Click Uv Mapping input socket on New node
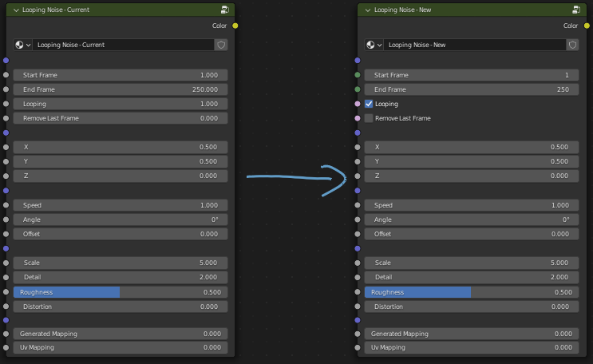The height and width of the screenshot is (364, 593). click(x=358, y=347)
